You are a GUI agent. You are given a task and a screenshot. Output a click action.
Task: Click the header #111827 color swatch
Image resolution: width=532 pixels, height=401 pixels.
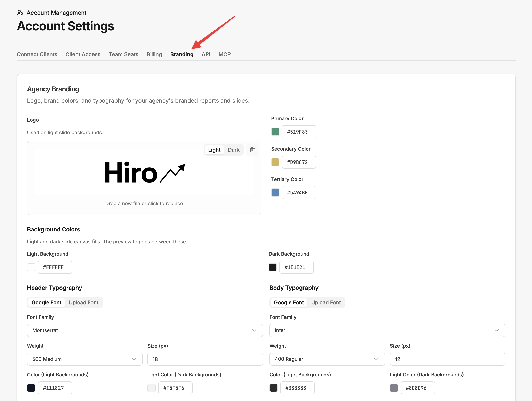(x=31, y=388)
